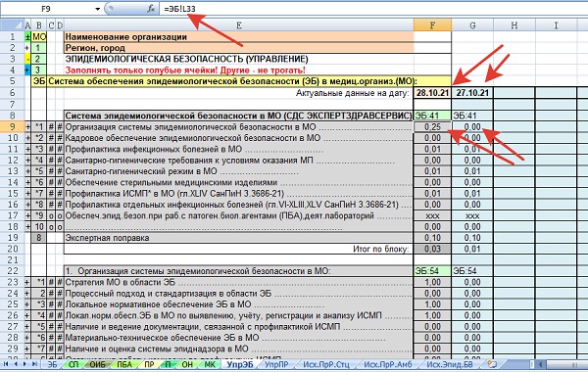Go to the МК sheet tab
588x372 pixels.
(210, 364)
